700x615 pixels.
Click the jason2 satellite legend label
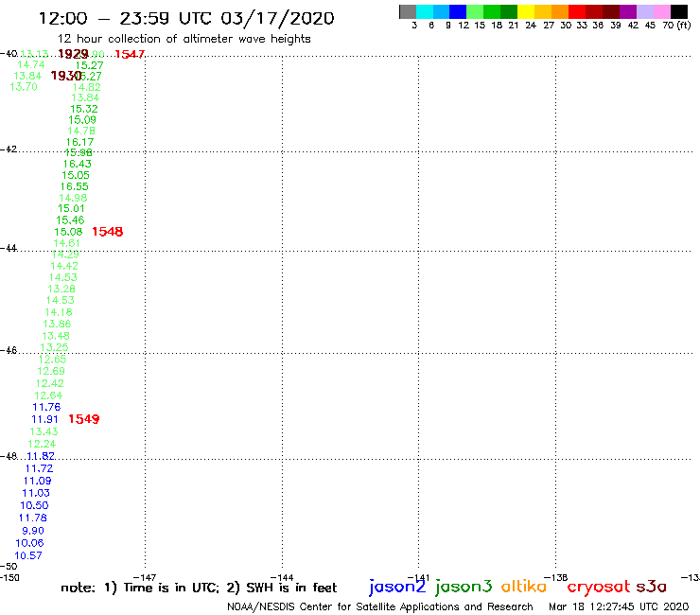click(x=397, y=587)
